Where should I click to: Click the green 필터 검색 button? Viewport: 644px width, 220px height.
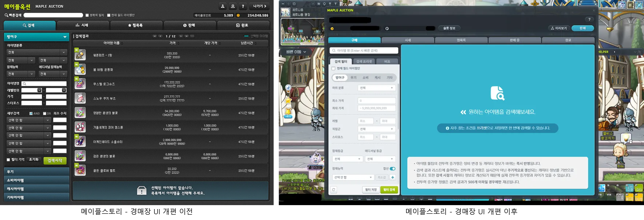[389, 190]
